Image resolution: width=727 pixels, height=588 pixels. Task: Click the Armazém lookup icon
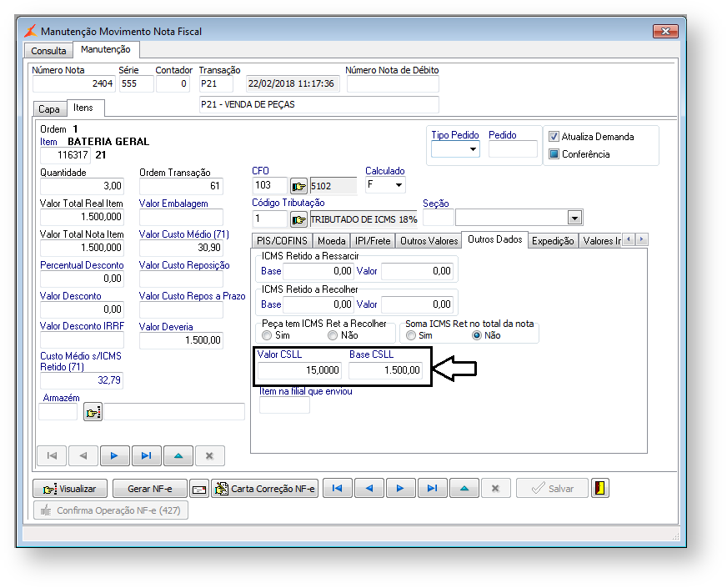(x=93, y=411)
